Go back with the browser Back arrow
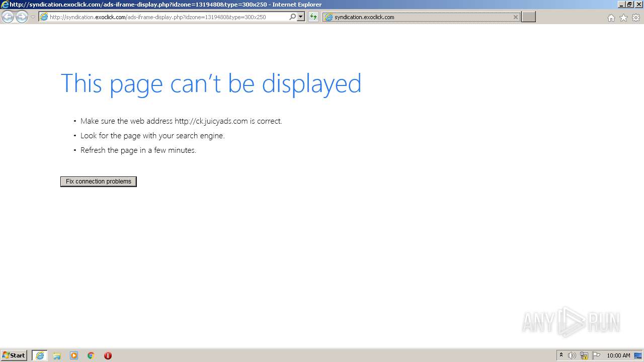The height and width of the screenshot is (362, 644). point(8,17)
